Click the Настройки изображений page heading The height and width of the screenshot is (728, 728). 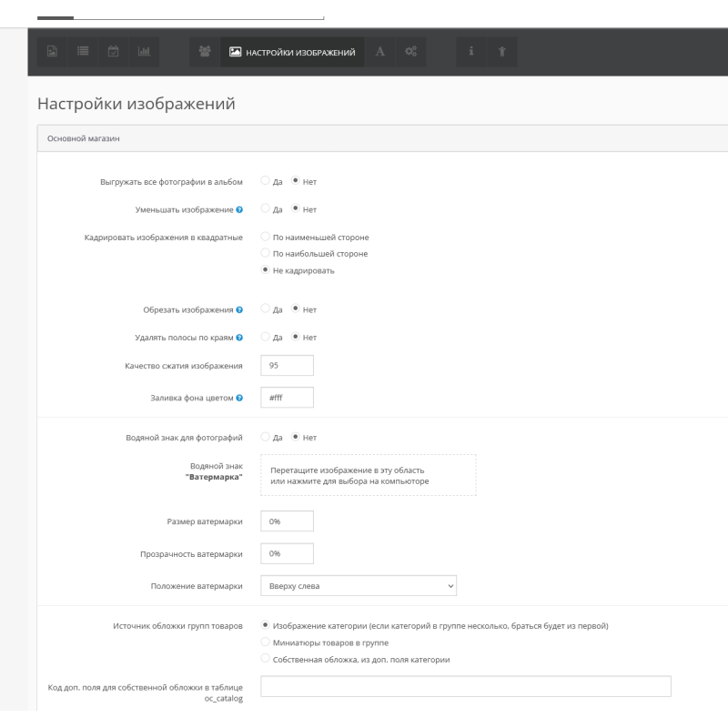click(x=135, y=102)
